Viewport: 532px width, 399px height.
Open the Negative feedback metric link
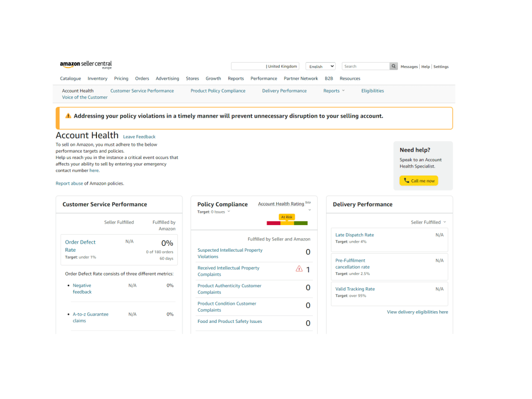(x=82, y=288)
